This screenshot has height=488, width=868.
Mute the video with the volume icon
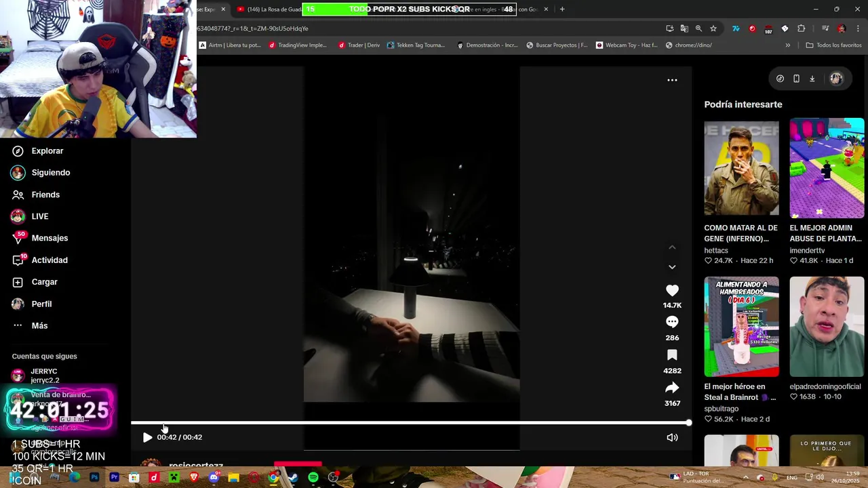(x=672, y=437)
